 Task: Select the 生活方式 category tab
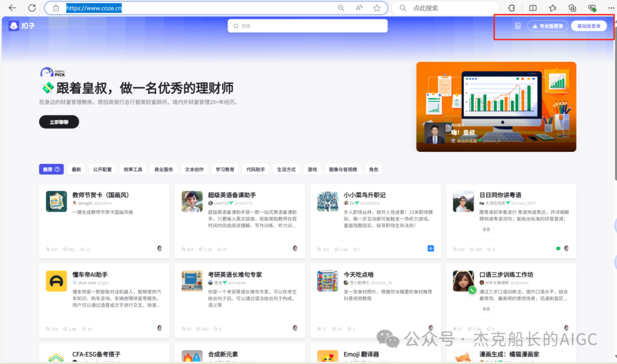pyautogui.click(x=286, y=169)
